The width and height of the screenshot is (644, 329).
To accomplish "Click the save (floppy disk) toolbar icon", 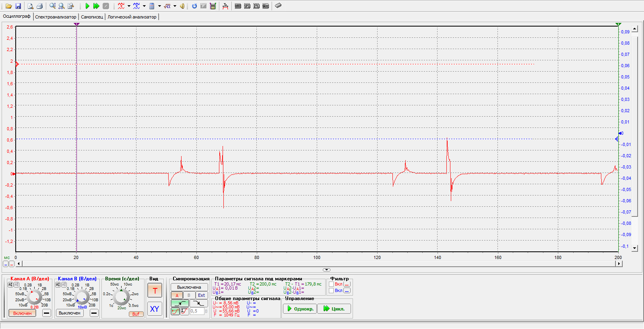I will (18, 6).
